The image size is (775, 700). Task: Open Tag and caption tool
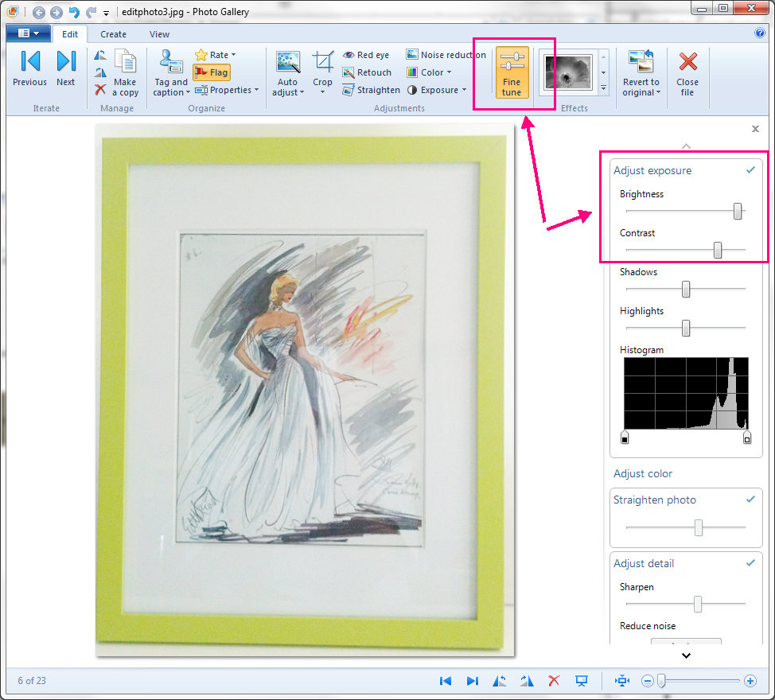[171, 72]
